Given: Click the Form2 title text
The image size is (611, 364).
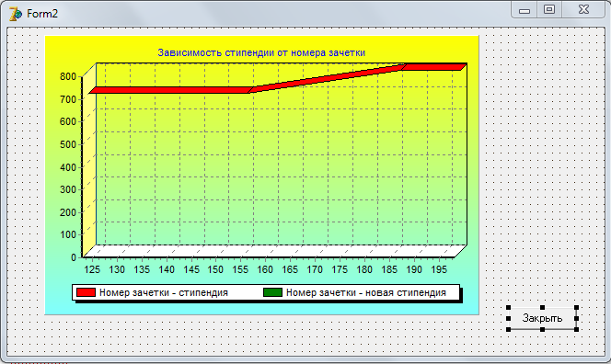Looking at the screenshot, I should click(x=42, y=14).
